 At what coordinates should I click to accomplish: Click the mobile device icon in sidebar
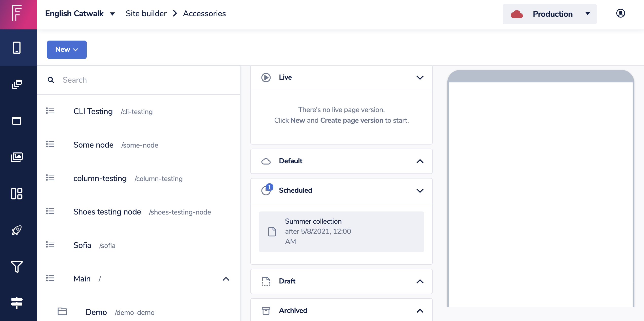[x=17, y=48]
